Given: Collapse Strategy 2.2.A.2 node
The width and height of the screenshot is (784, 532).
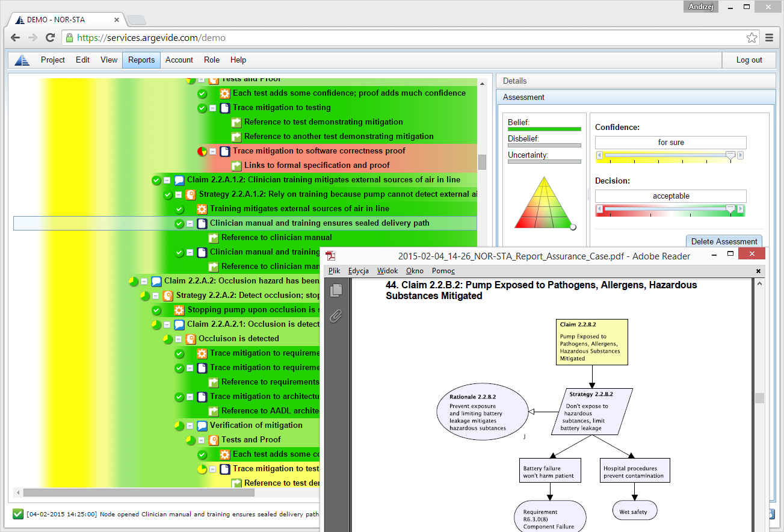Looking at the screenshot, I should point(156,295).
